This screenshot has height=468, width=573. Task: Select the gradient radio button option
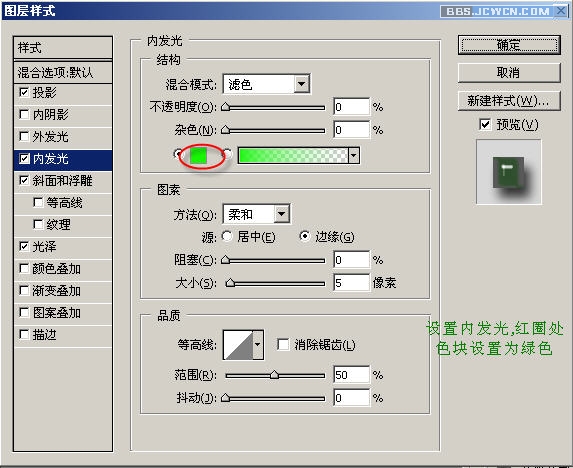click(227, 154)
